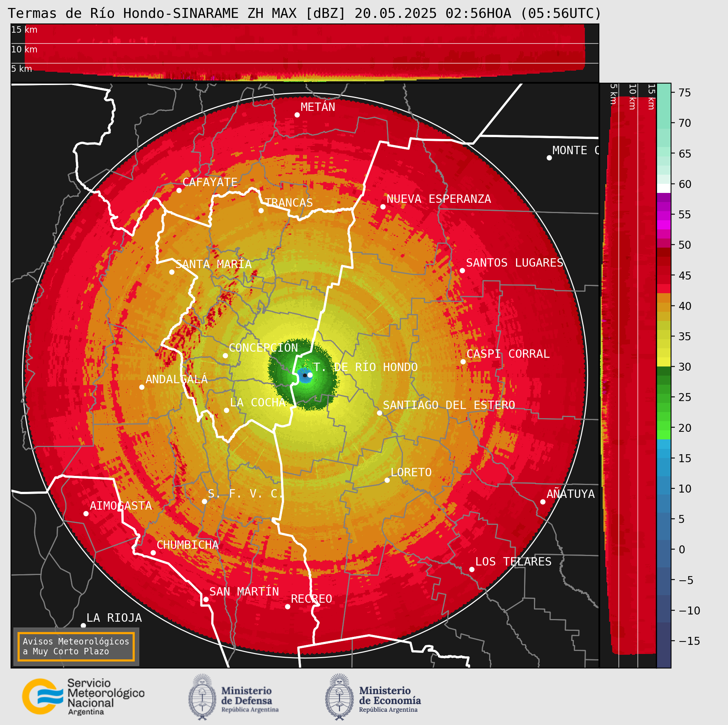Click the CAFAYATE city marker dot

coord(179,190)
